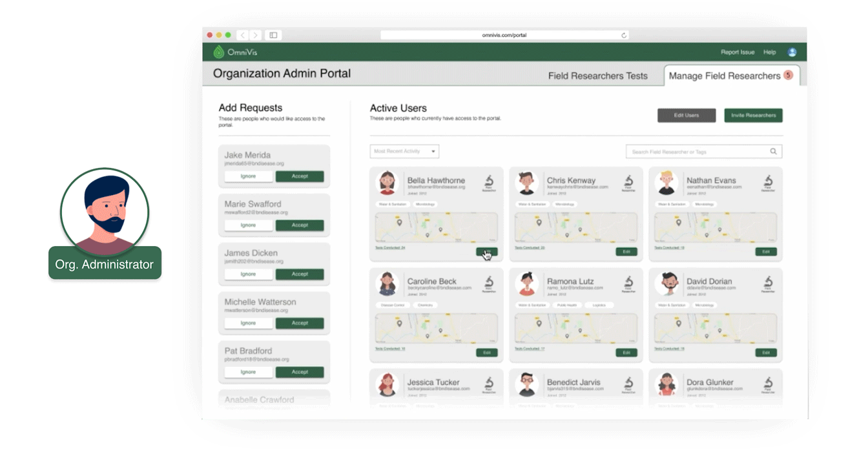Click the search magnifier icon
Viewport: 868px width, 452px height.
(x=773, y=152)
